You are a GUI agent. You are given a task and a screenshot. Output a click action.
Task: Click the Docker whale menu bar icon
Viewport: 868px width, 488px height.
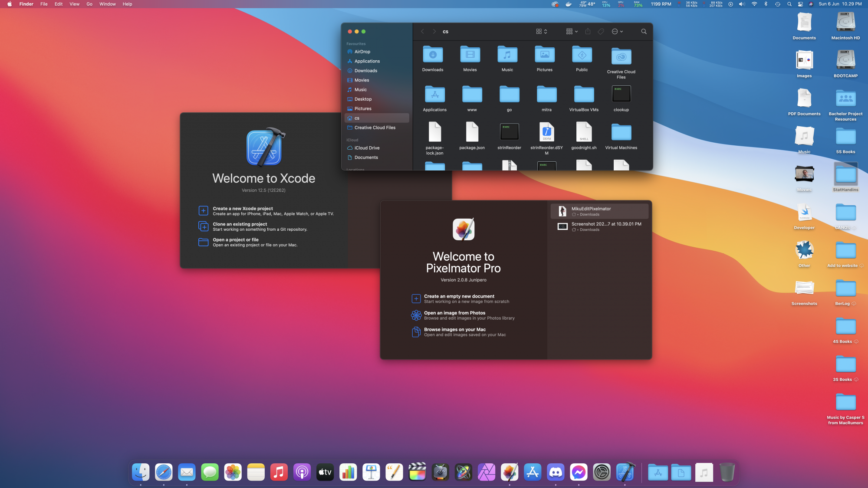click(x=569, y=4)
